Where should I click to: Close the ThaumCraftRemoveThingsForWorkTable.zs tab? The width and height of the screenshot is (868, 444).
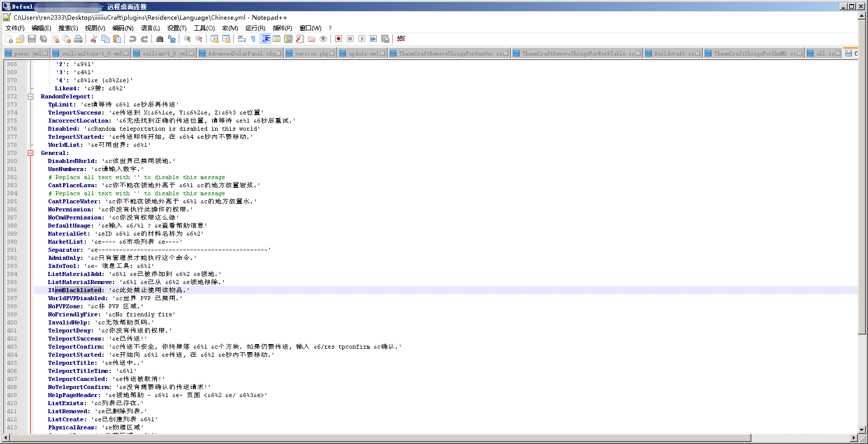(x=638, y=53)
